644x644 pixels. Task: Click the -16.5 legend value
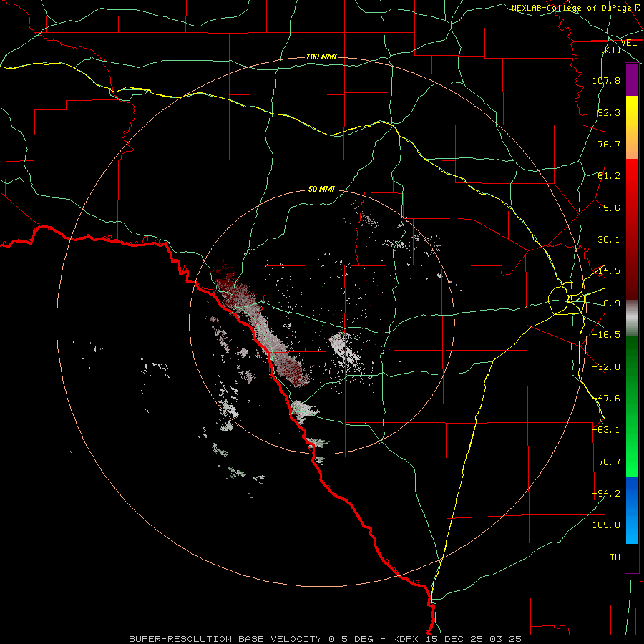(x=606, y=335)
